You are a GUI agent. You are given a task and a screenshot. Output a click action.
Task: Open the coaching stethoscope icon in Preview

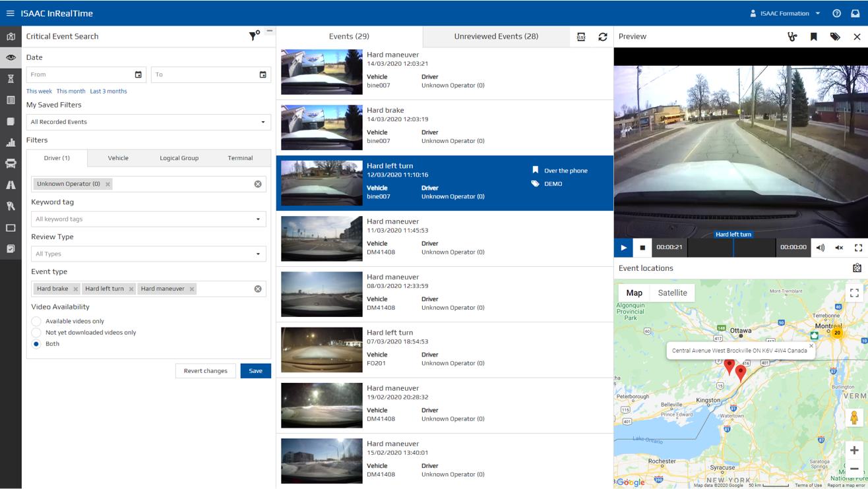tap(792, 37)
